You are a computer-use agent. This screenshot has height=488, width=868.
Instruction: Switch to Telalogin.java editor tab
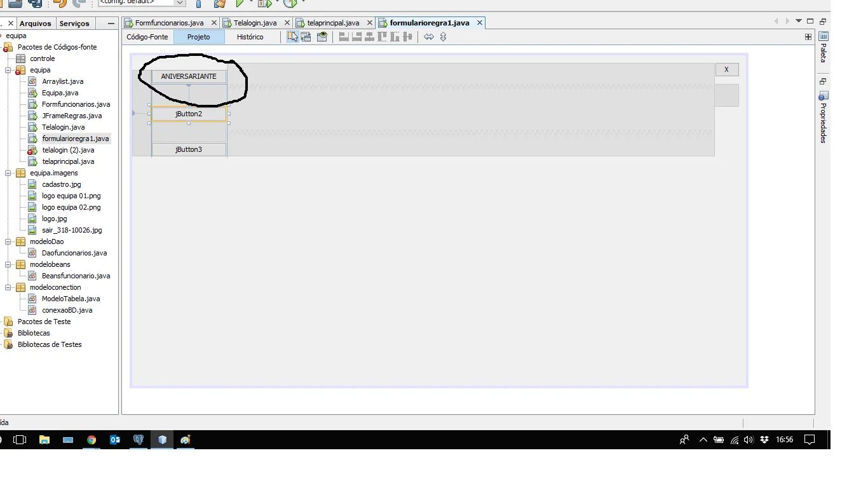(255, 23)
